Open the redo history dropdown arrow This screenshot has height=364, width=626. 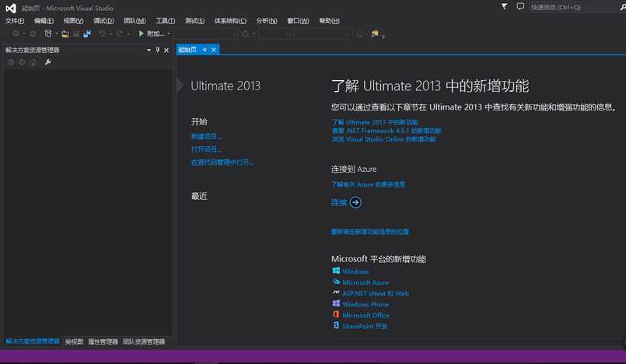128,34
